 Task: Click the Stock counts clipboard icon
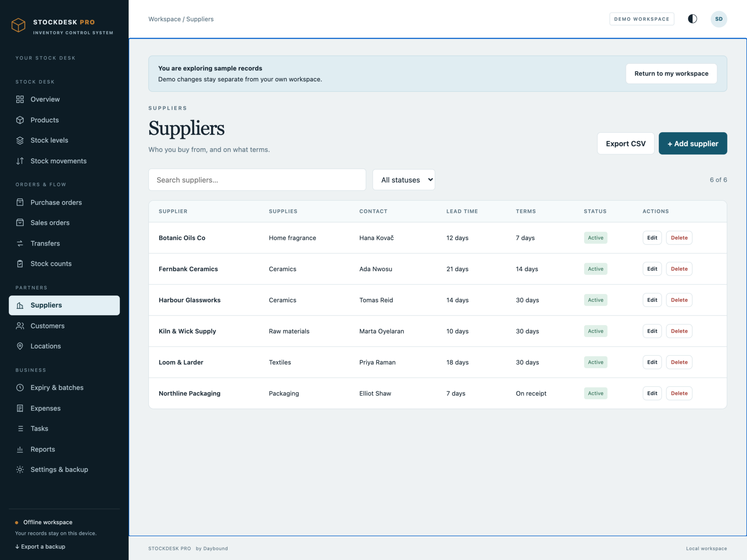pyautogui.click(x=20, y=264)
